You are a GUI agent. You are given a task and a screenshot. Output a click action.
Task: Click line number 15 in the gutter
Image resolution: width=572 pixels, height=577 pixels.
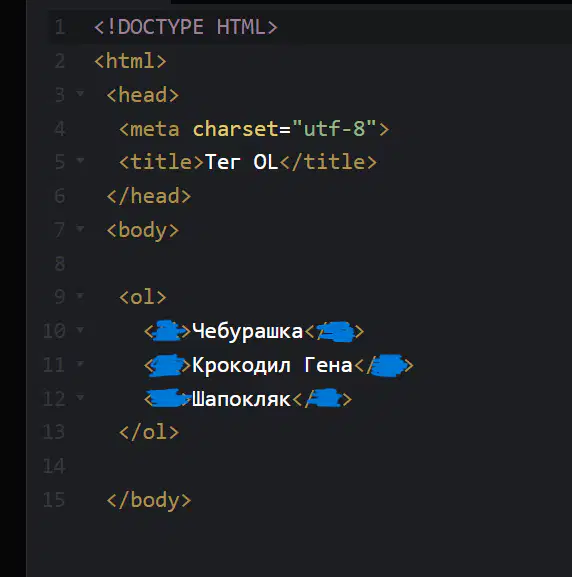[x=54, y=500]
